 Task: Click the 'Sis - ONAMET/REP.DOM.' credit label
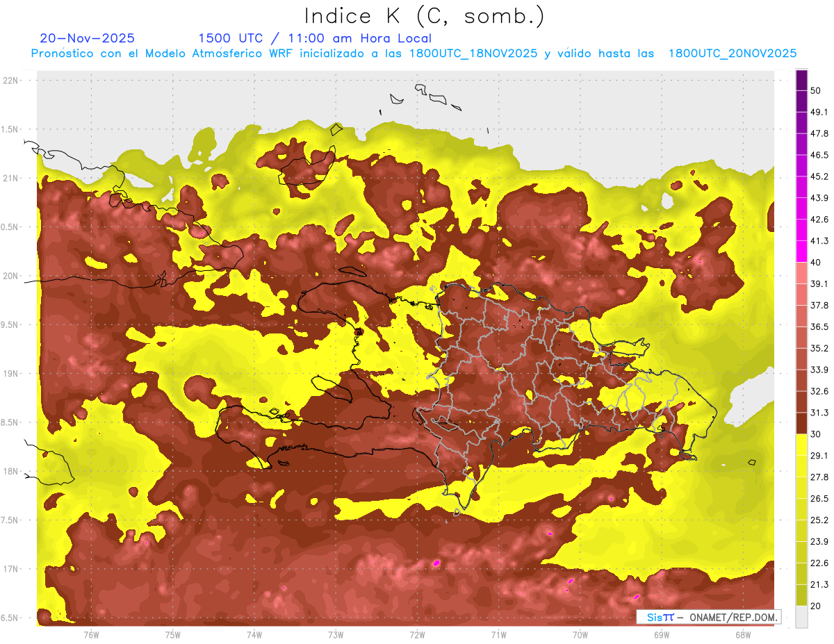[x=709, y=617]
